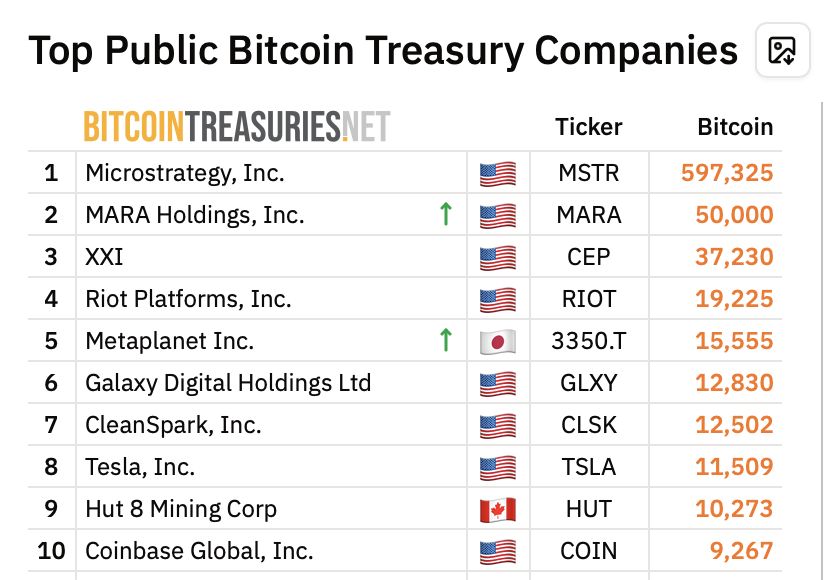826x580 pixels.
Task: Click the page's vertical scrollbar on right
Action: (821, 341)
